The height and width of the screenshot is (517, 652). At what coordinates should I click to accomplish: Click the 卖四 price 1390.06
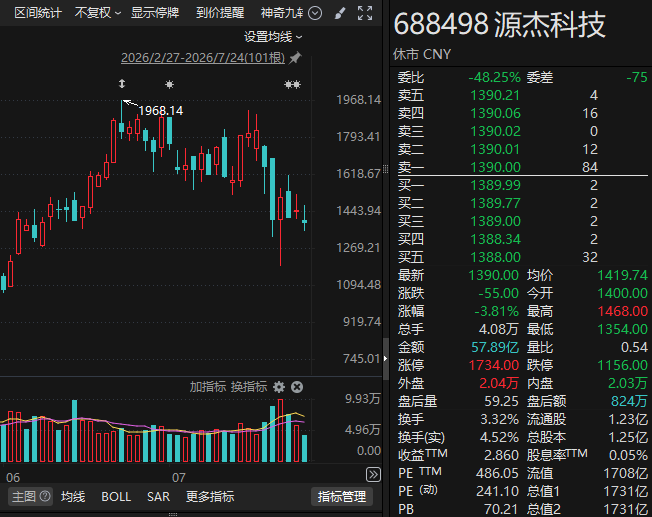coord(495,113)
